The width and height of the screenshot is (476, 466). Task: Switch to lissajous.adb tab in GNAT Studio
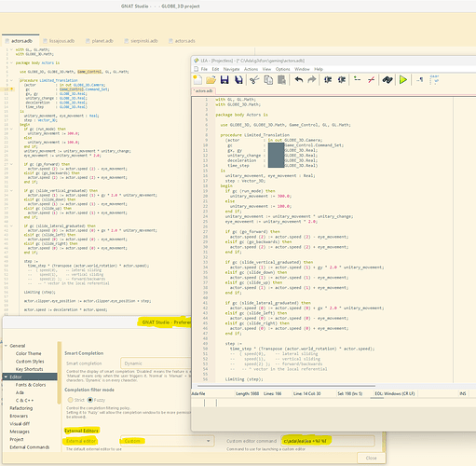(59, 41)
